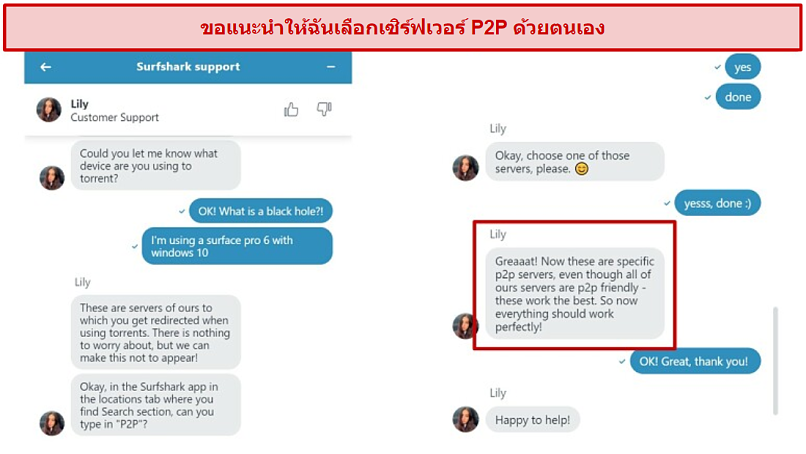Click the 'I'm using a surface pro 6' message
Viewport: 806px width, 454px height.
click(x=237, y=246)
